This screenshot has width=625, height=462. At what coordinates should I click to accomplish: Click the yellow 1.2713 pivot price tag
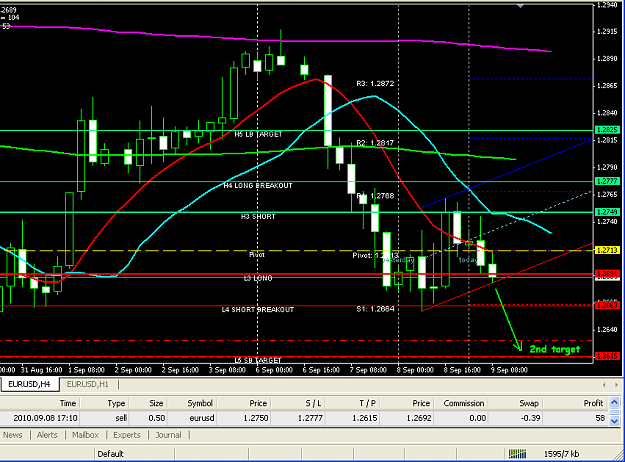[607, 250]
